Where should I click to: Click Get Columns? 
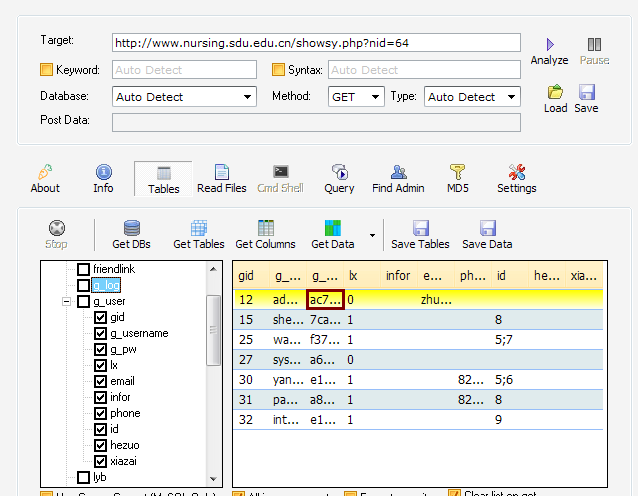point(265,235)
